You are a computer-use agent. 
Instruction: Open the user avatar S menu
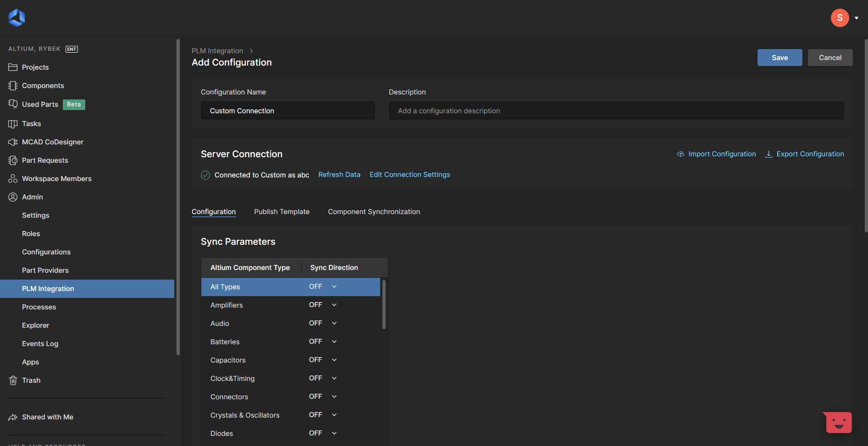pos(840,18)
